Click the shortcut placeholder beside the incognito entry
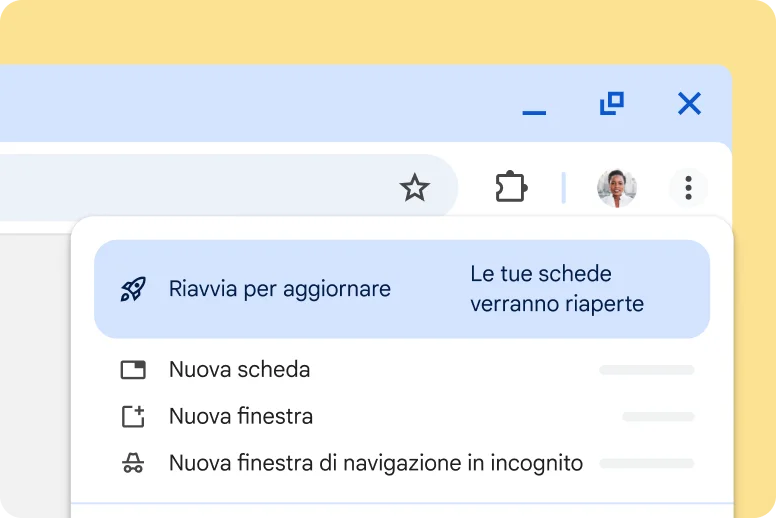Screen dimensions: 776x518 tap(646, 464)
